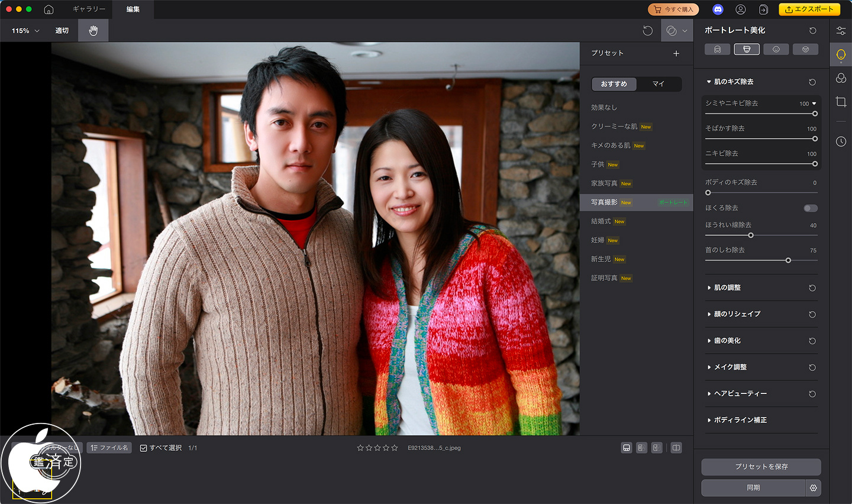Open the Adjustments sliders panel icon
This screenshot has width=852, height=504.
click(x=841, y=31)
